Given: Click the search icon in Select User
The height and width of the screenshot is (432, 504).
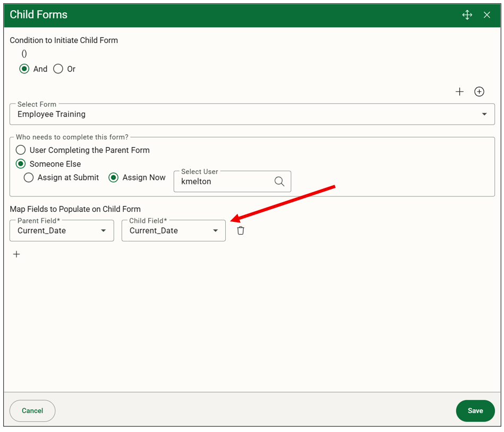Looking at the screenshot, I should [x=279, y=182].
